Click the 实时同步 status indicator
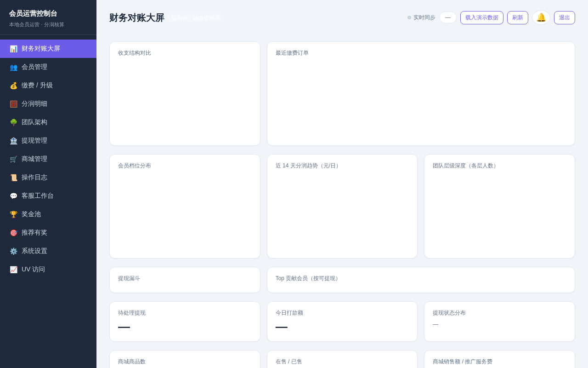This screenshot has height=368, width=588. coord(421,17)
